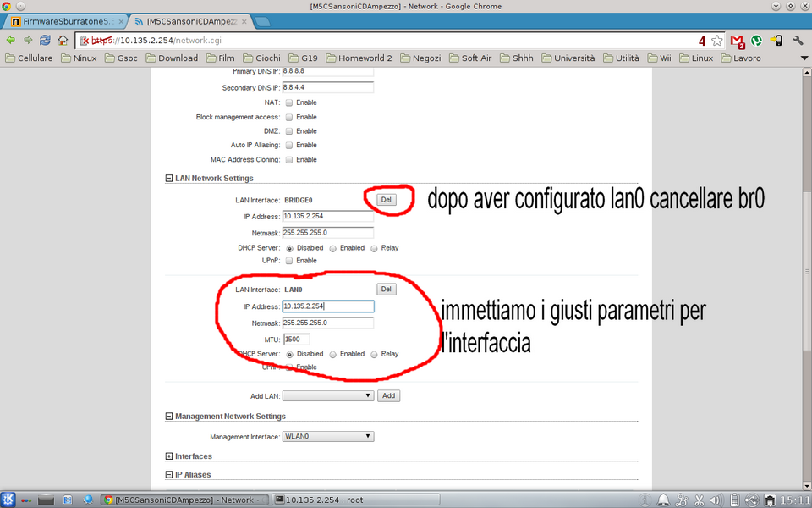Go to the browser home page
Image resolution: width=812 pixels, height=508 pixels.
tap(63, 40)
